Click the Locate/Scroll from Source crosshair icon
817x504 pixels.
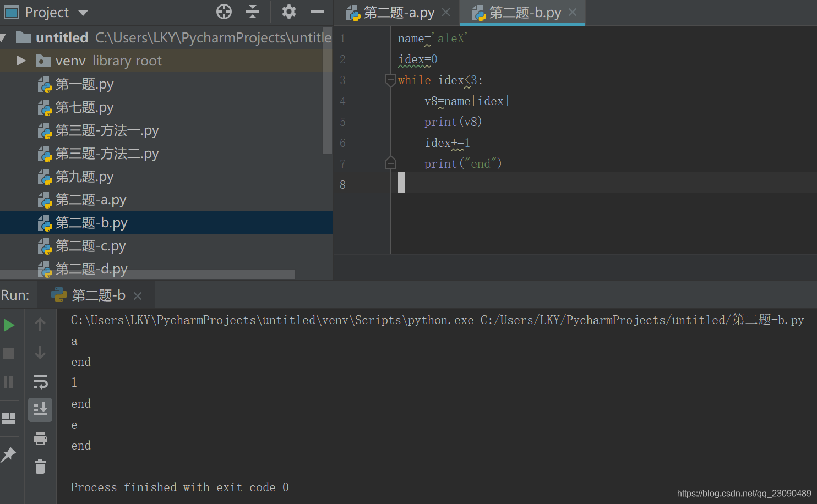[224, 12]
